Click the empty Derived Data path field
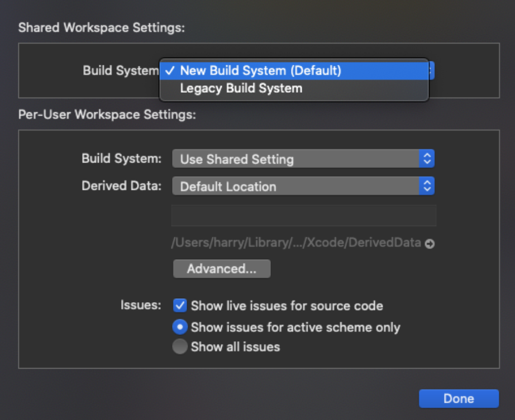 [x=304, y=216]
